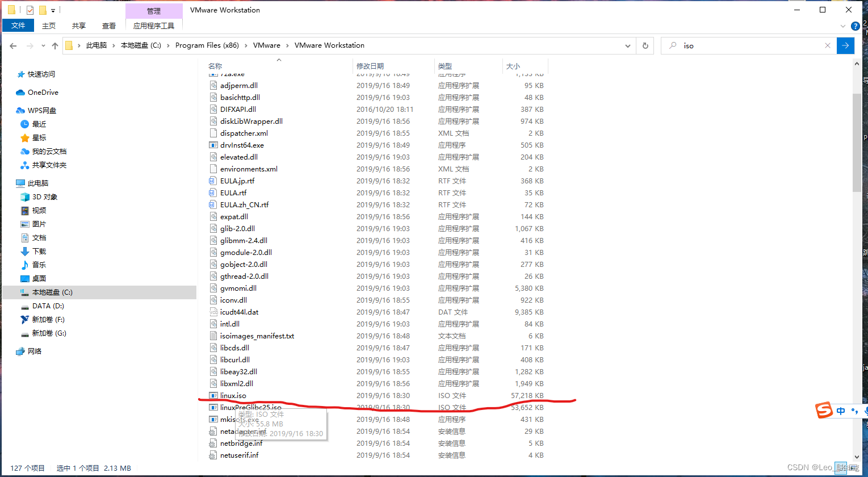Open 下载 folder in sidebar
868x477 pixels.
(x=39, y=252)
